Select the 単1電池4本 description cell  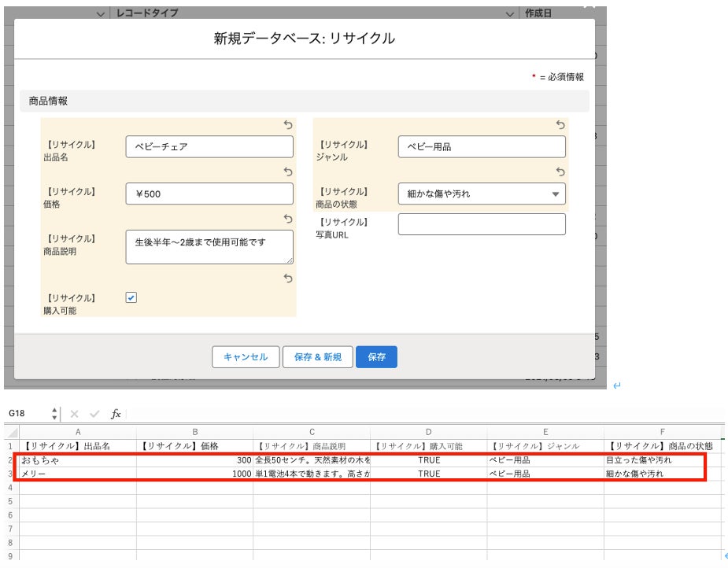tap(312, 474)
